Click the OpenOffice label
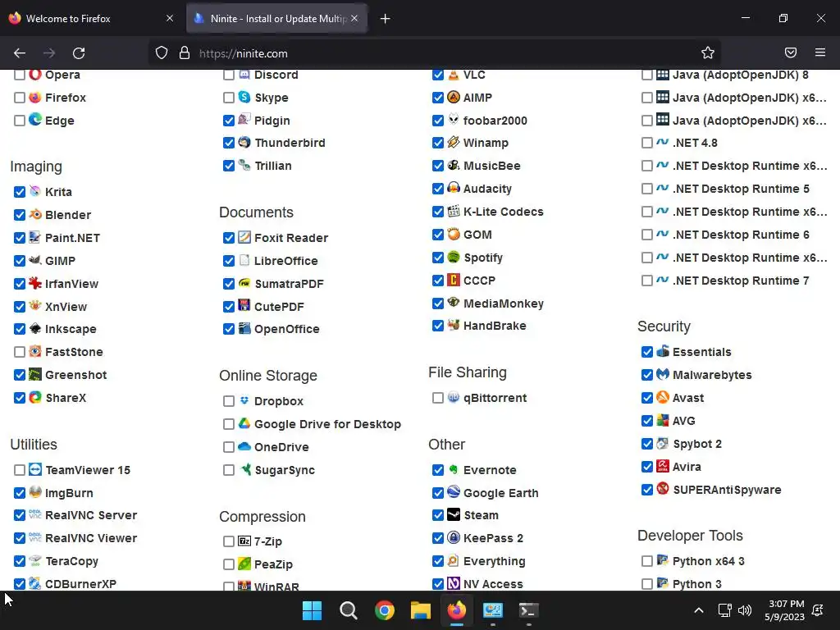This screenshot has height=630, width=840. coord(286,329)
